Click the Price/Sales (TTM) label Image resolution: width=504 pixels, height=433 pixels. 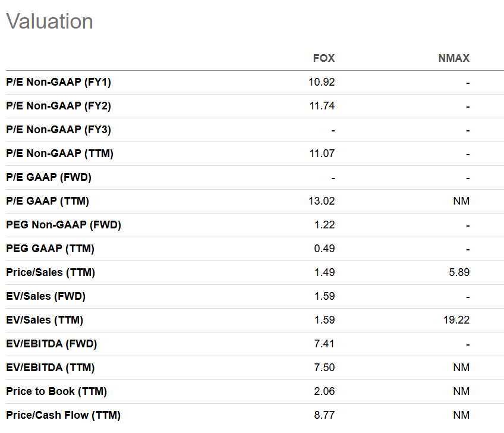[x=51, y=273]
